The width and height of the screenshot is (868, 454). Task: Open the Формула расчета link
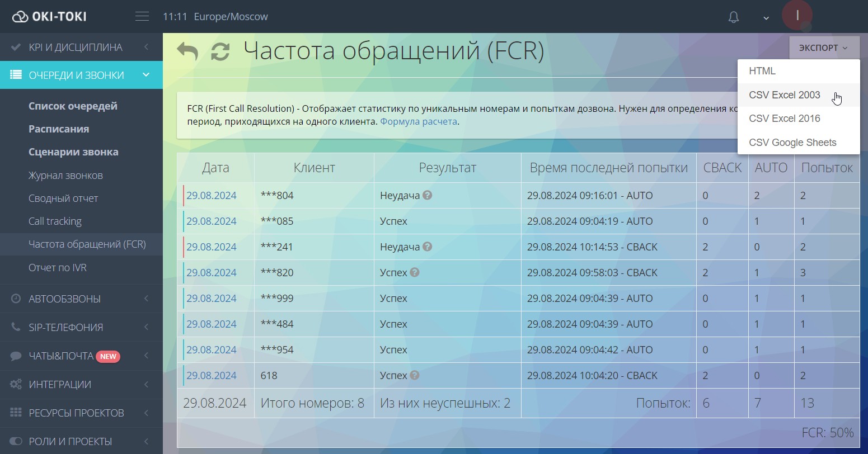point(419,121)
